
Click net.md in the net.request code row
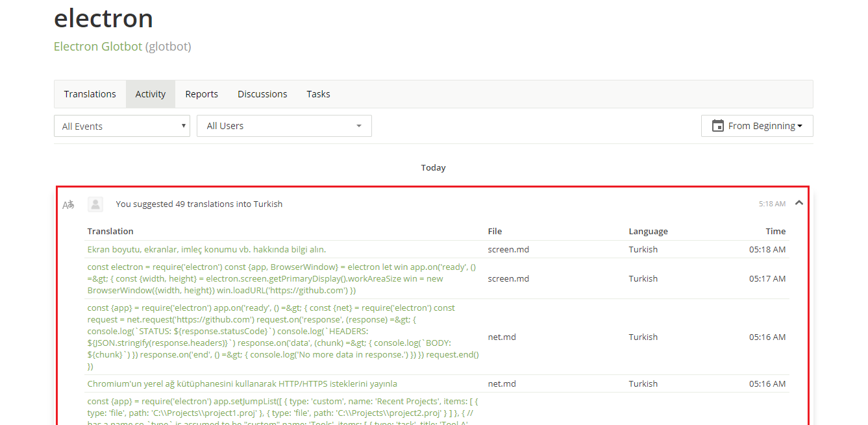(x=502, y=337)
